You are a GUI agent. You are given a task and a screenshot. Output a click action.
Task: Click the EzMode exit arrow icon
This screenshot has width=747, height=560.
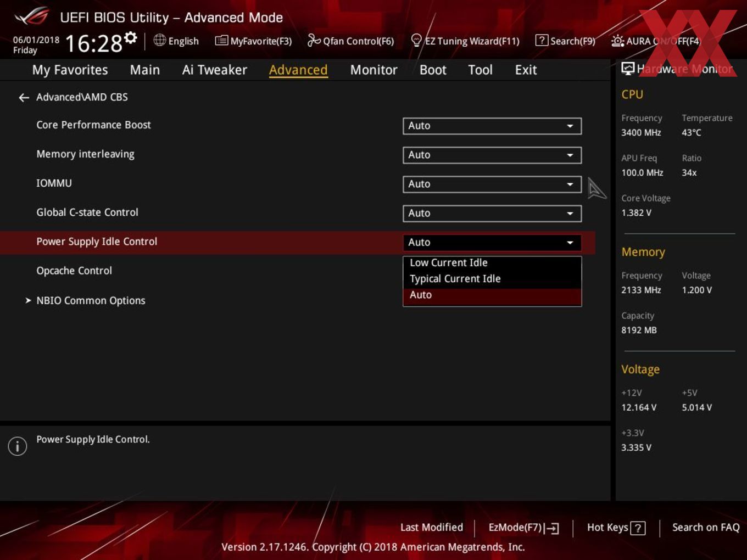click(x=552, y=528)
